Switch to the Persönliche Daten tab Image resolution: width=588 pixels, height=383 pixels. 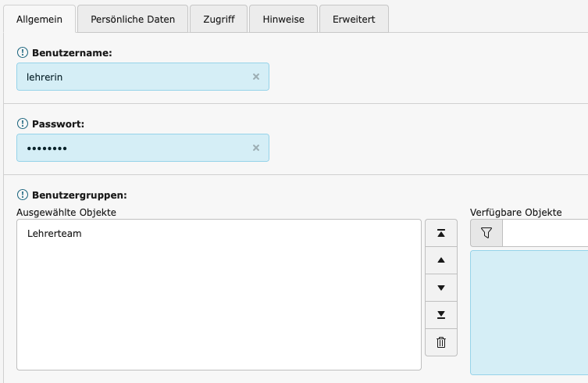(133, 19)
